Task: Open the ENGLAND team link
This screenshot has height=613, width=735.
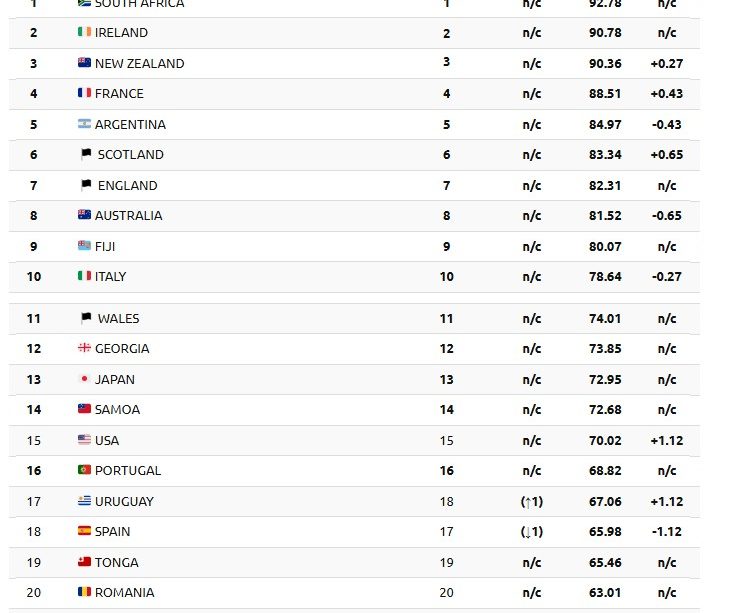Action: (128, 186)
